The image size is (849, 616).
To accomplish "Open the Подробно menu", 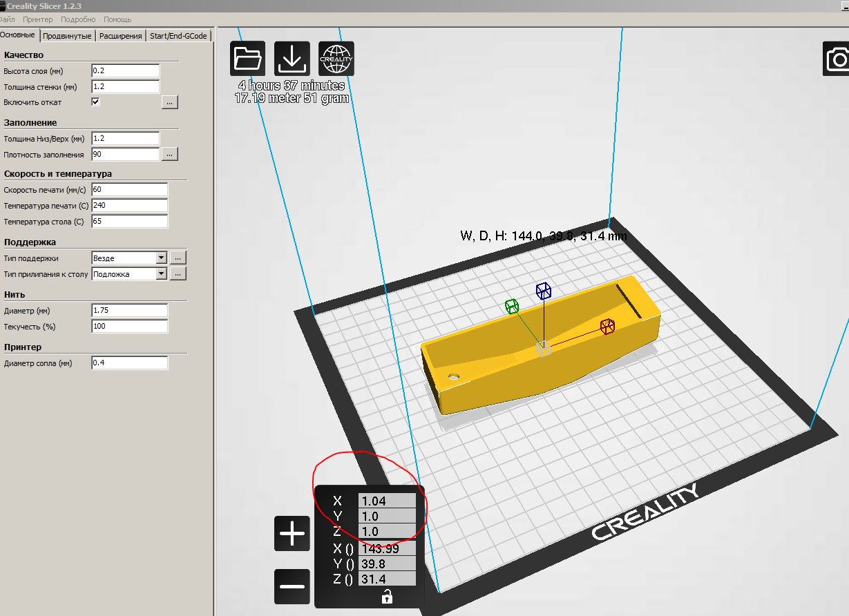I will [x=77, y=19].
